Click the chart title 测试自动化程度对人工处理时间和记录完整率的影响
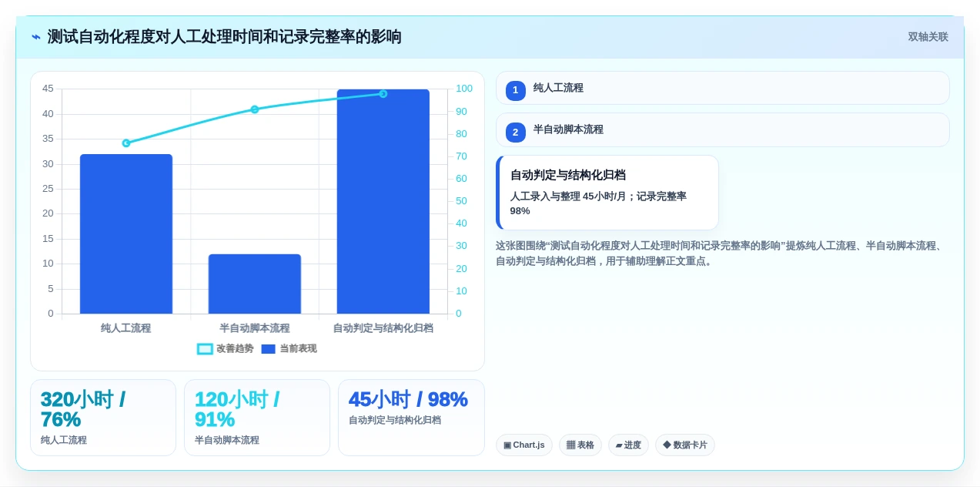Screen dimensions: 980x487 [x=225, y=37]
